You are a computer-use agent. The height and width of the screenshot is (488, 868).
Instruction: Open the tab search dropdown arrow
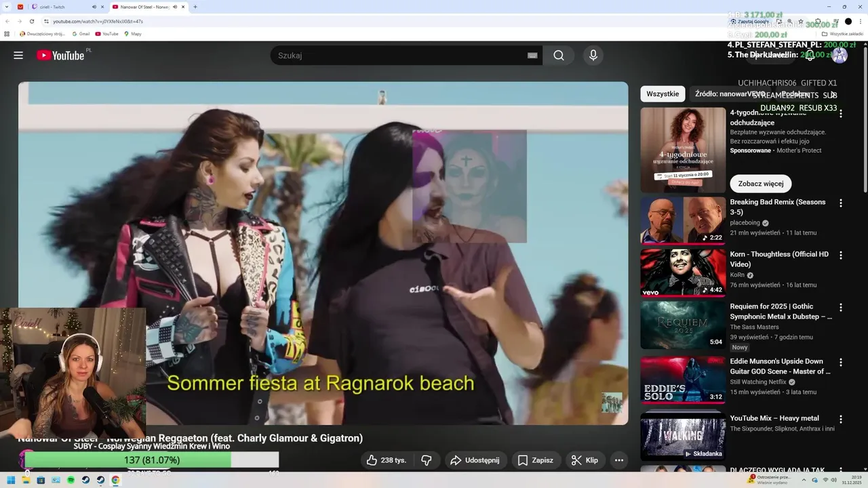(x=7, y=7)
